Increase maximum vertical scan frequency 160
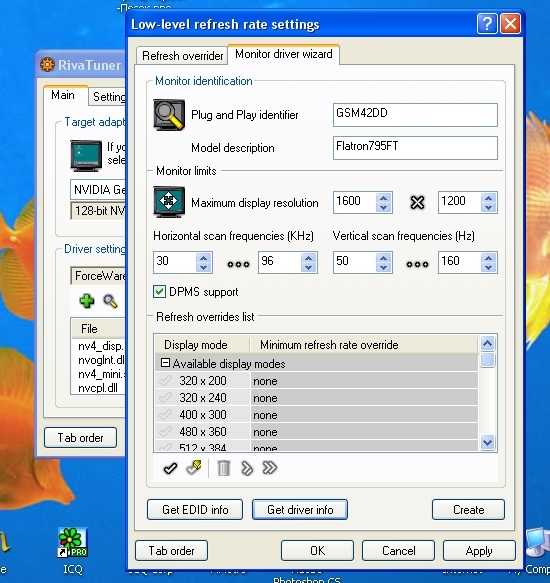Image resolution: width=550 pixels, height=583 pixels. point(488,258)
